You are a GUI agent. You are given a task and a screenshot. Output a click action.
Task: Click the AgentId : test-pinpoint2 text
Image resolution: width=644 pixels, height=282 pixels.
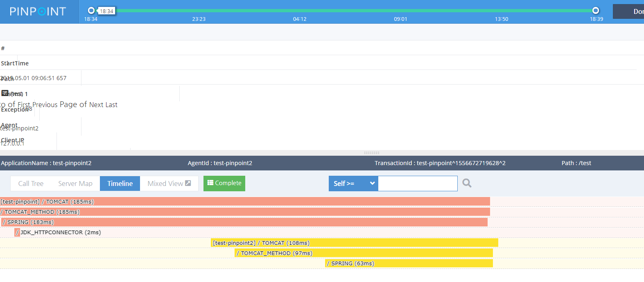pyautogui.click(x=220, y=163)
